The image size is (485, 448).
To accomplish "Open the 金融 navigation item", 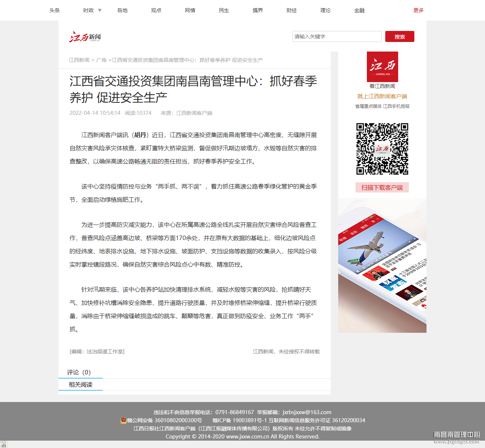I will [x=359, y=10].
